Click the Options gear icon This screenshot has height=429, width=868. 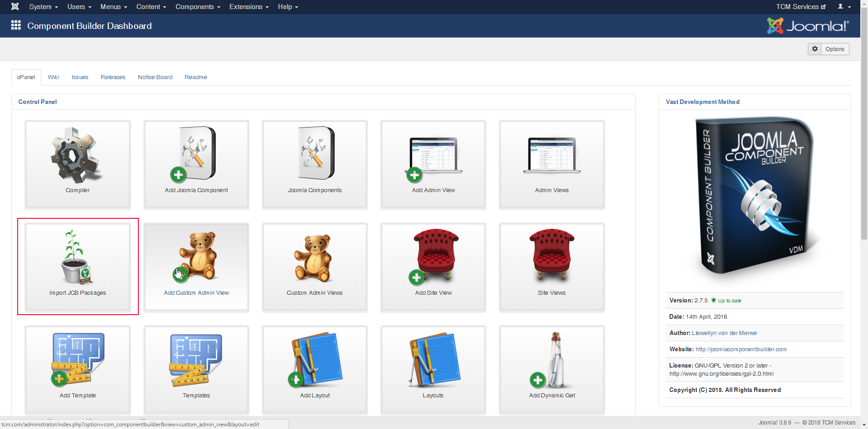point(815,49)
